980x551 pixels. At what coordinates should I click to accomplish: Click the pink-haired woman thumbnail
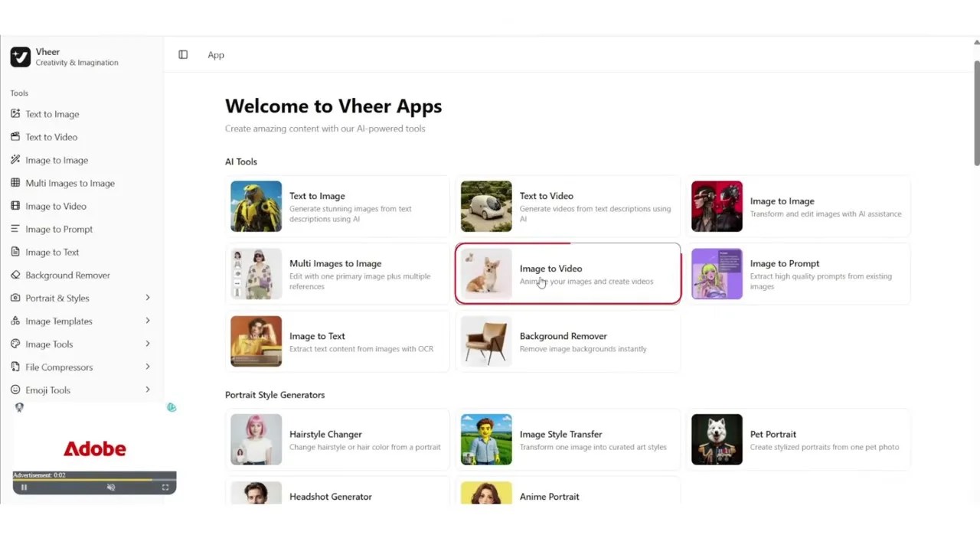click(x=256, y=439)
